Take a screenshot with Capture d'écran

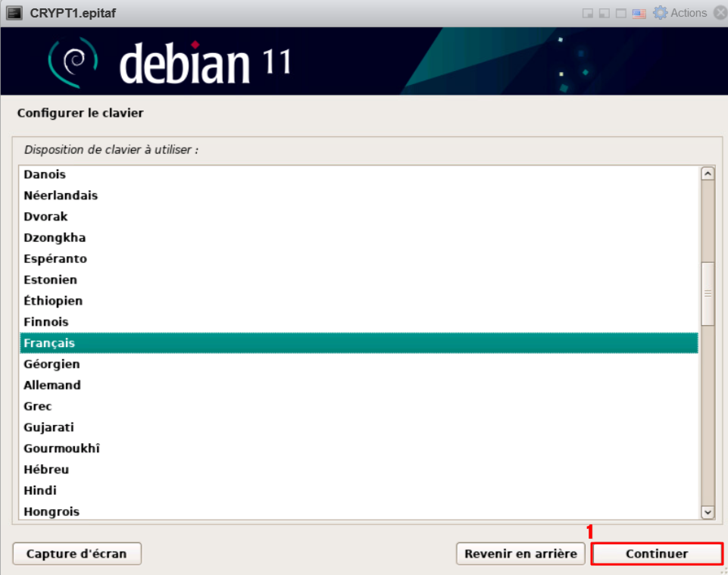click(77, 554)
